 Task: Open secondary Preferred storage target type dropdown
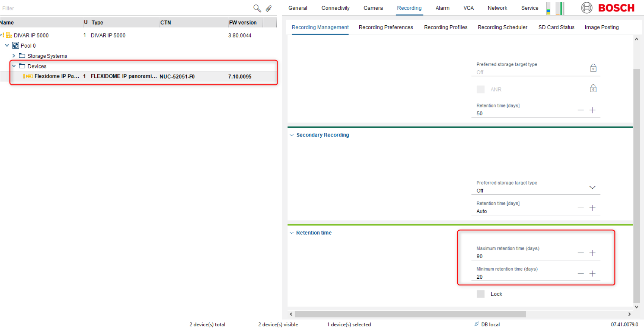[592, 188]
